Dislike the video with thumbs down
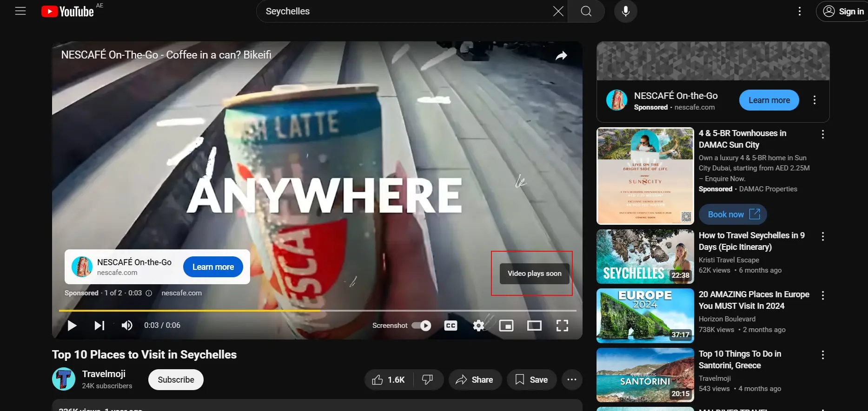 [x=428, y=380]
